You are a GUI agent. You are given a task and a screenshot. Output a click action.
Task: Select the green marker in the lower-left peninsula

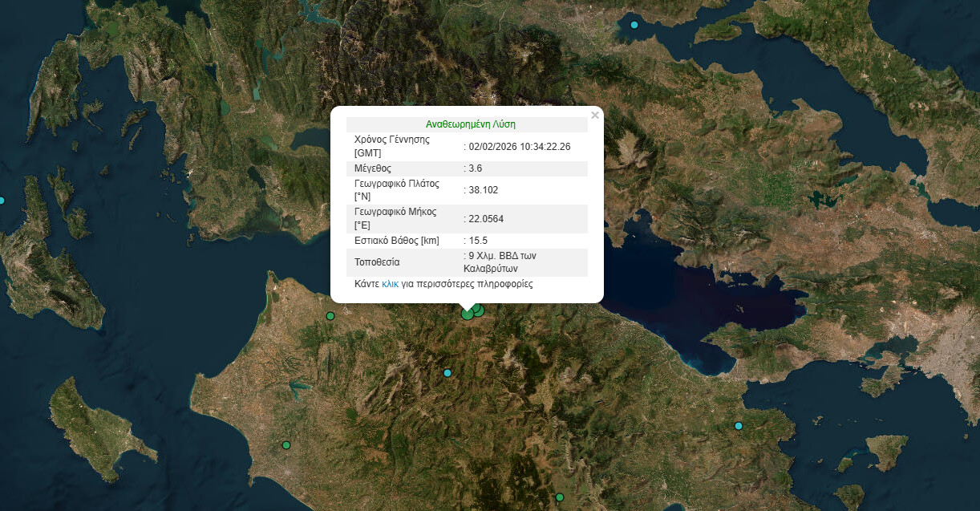[286, 445]
